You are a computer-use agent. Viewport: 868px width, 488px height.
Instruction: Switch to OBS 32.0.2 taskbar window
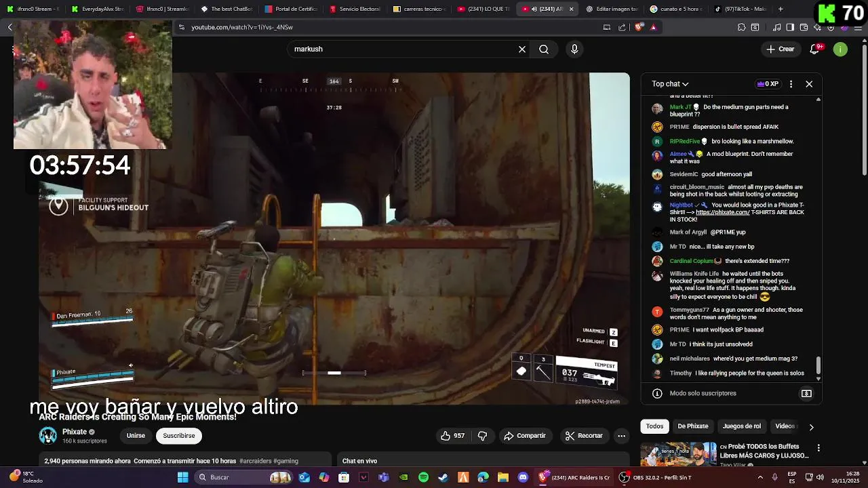click(x=655, y=477)
